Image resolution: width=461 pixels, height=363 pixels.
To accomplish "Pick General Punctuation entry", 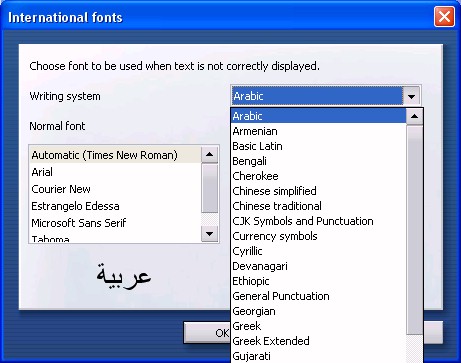I will (319, 296).
